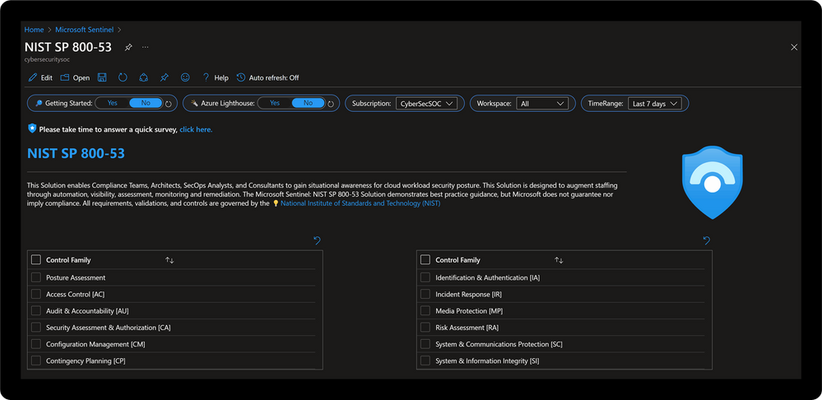Image resolution: width=822 pixels, height=400 pixels.
Task: Check select-all box in right Control Family header
Action: 425,260
